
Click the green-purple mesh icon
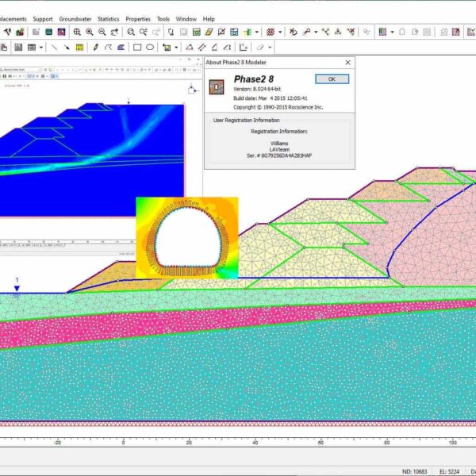coord(383,32)
